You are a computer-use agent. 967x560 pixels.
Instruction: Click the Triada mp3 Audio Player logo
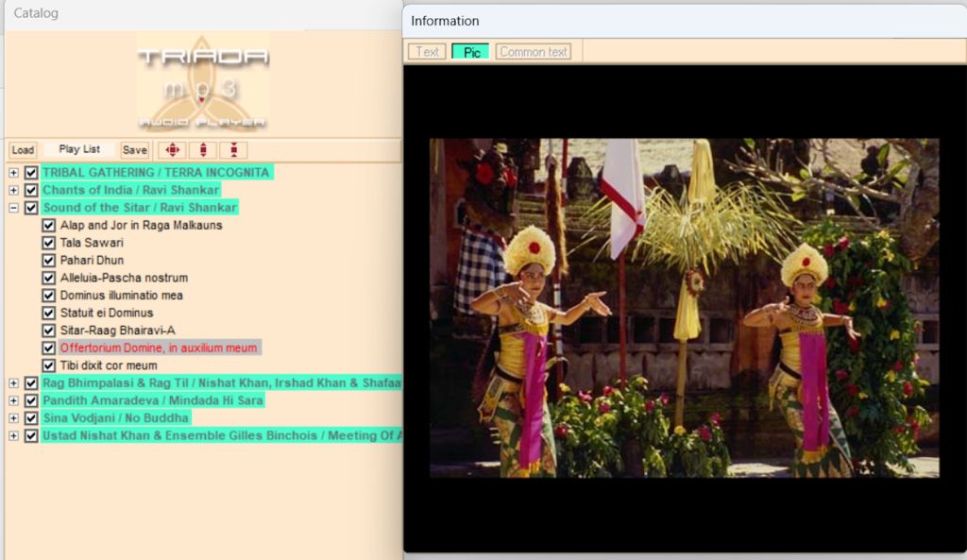click(x=203, y=83)
